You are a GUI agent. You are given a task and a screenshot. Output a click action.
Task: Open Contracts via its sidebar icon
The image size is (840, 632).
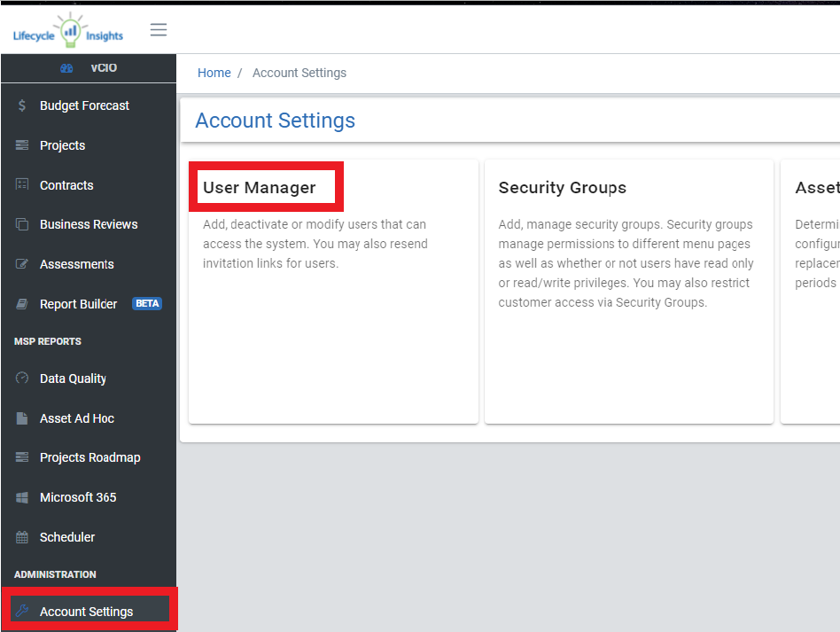point(22,185)
